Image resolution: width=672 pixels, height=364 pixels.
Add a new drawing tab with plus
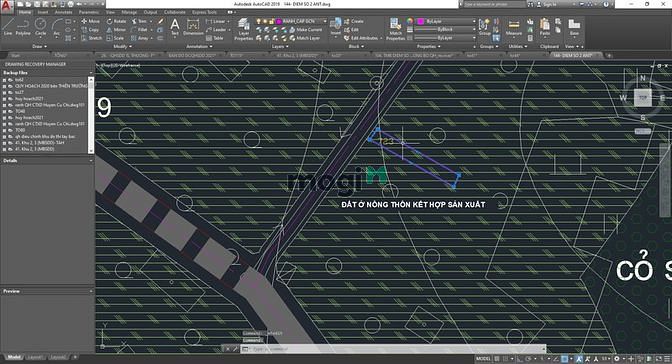(609, 55)
